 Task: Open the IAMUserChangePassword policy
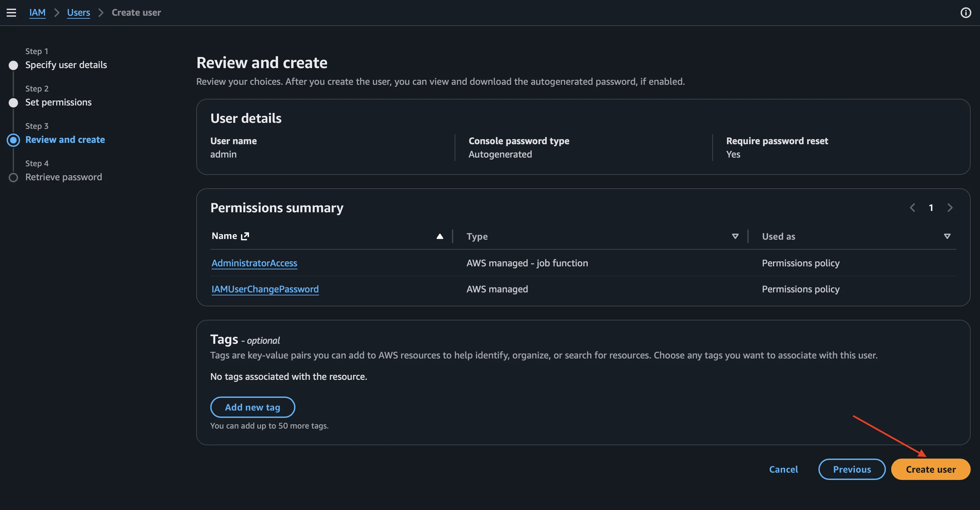265,289
